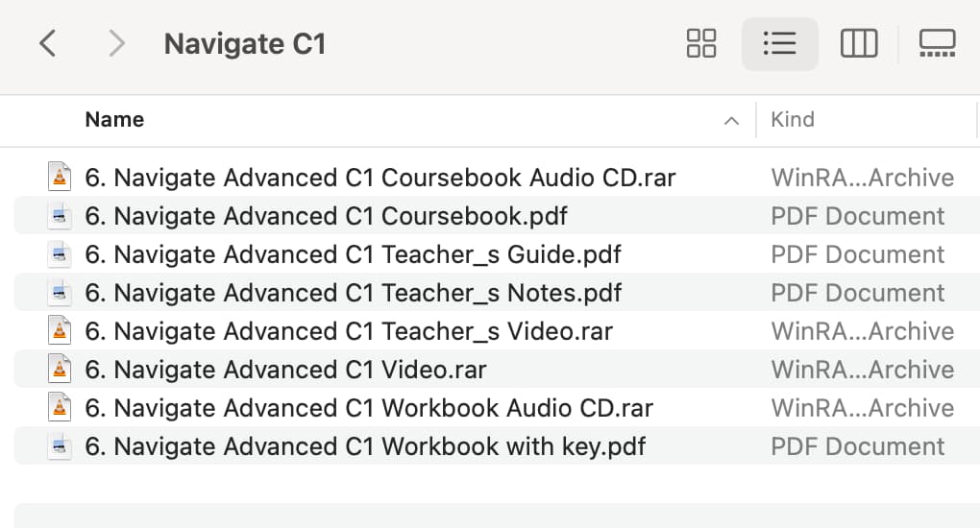Select the list view button
Screen dimensions: 980x528
click(779, 44)
